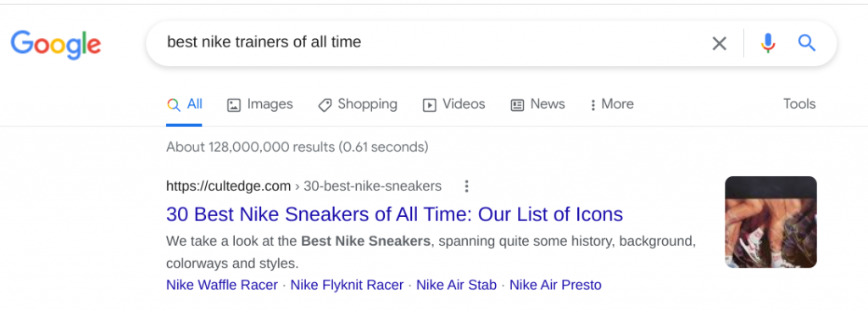The height and width of the screenshot is (311, 868).
Task: Click the sneaker result thumbnail image
Action: tap(771, 222)
